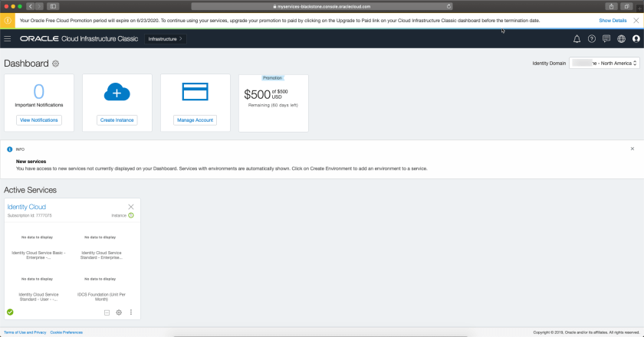Open Identity Cloud tile settings gear

point(119,312)
